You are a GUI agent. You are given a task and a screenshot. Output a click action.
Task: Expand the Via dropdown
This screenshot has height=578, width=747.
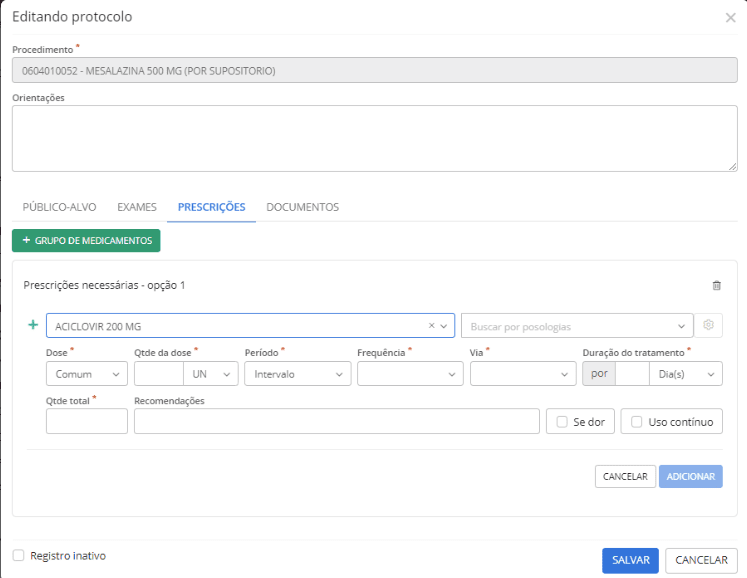click(522, 374)
